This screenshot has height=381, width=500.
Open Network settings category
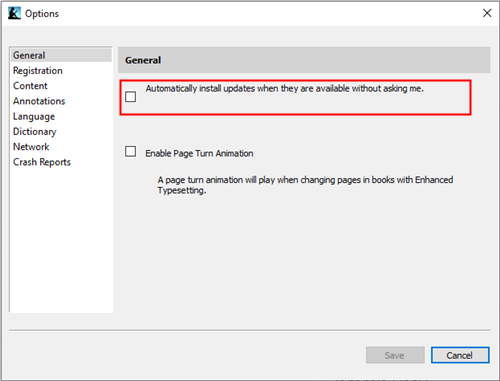[x=31, y=147]
